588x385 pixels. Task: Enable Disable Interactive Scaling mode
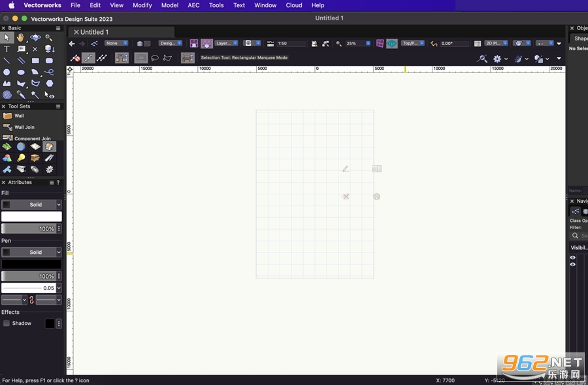[x=75, y=57]
